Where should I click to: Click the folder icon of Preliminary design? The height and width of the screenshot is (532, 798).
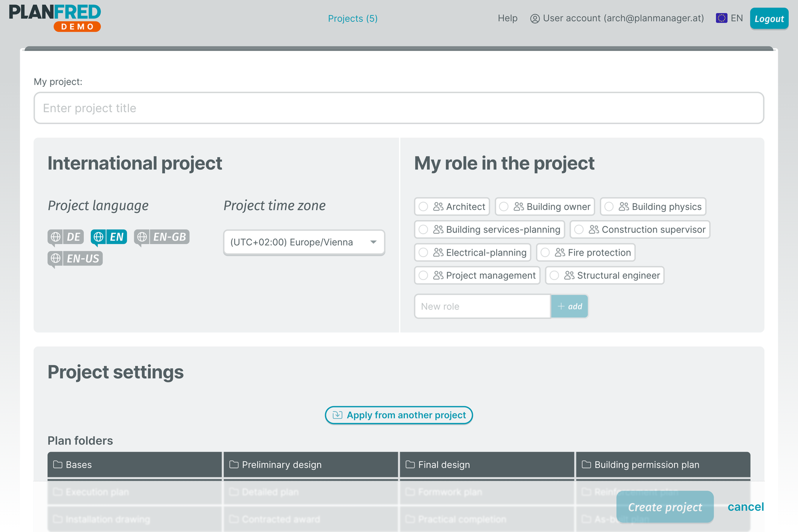[234, 464]
